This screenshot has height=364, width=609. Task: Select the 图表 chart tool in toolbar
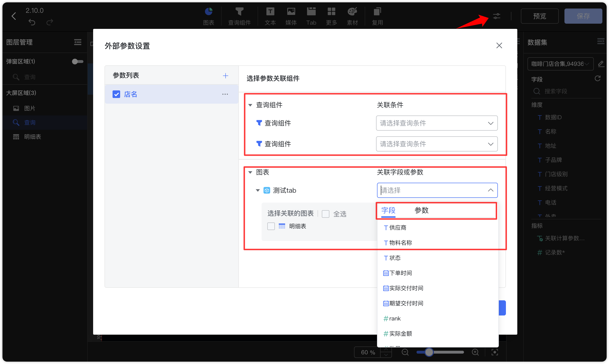[209, 15]
